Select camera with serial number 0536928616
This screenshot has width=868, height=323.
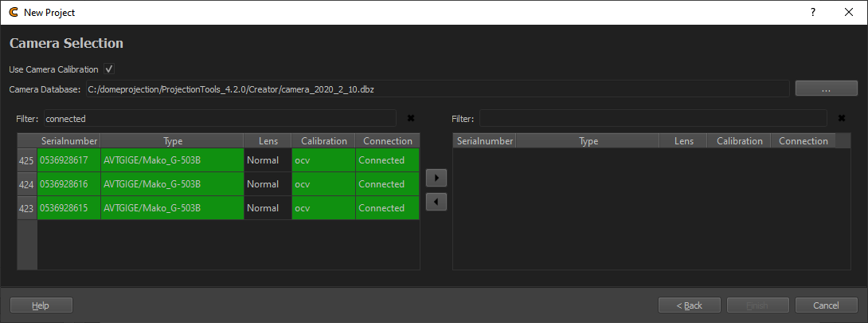pyautogui.click(x=68, y=184)
